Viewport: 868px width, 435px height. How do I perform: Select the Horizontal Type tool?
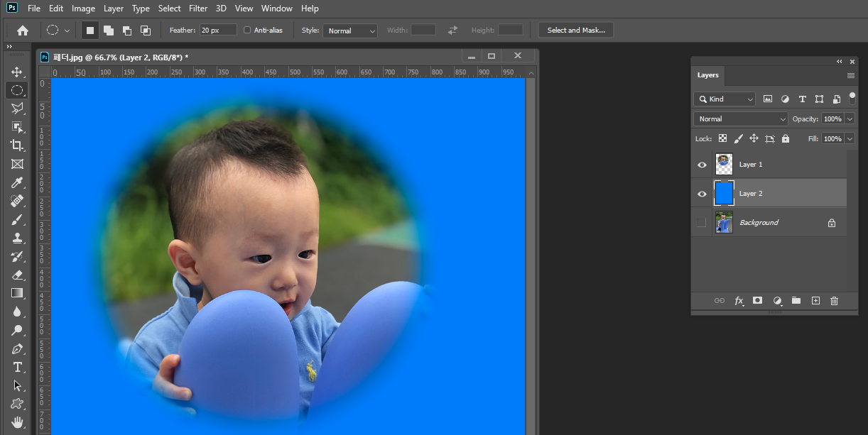click(17, 367)
